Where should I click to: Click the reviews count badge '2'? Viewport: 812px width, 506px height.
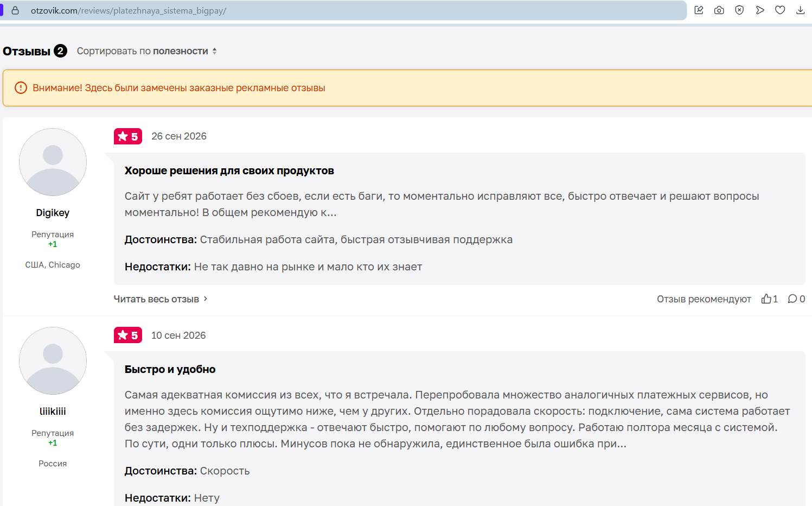(x=60, y=51)
